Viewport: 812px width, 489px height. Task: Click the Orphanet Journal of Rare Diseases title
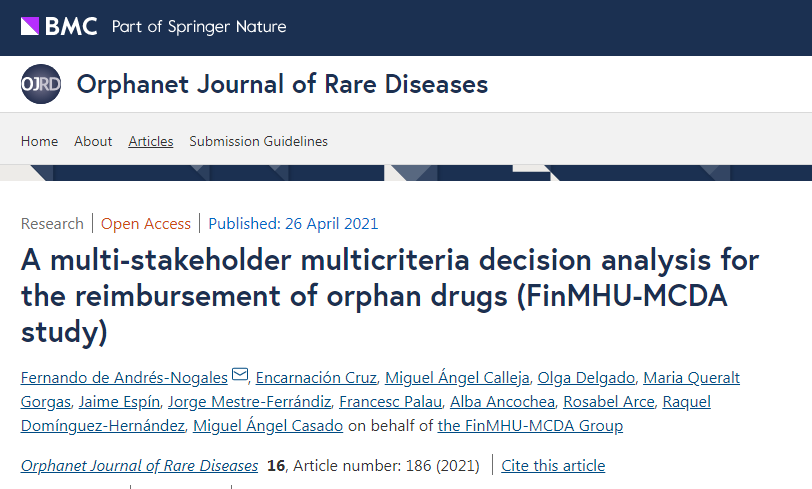click(282, 84)
